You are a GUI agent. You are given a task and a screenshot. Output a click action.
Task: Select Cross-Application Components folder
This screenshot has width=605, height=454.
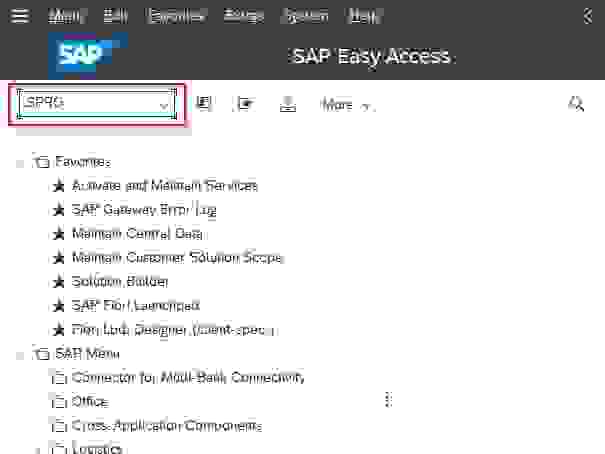(166, 426)
